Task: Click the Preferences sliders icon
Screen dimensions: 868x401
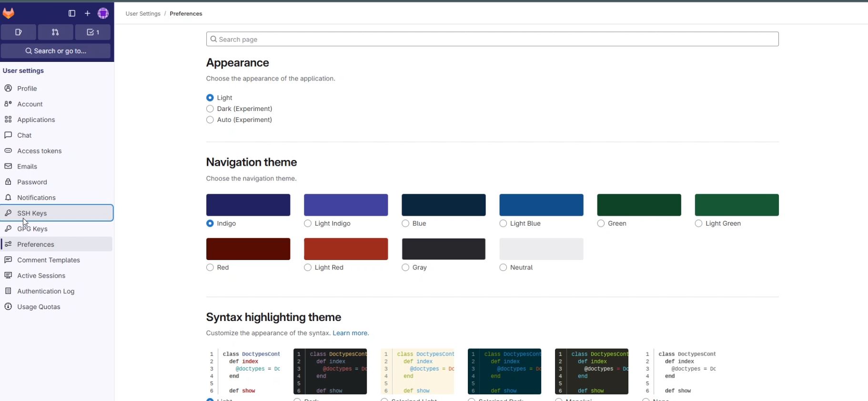Action: (8, 244)
